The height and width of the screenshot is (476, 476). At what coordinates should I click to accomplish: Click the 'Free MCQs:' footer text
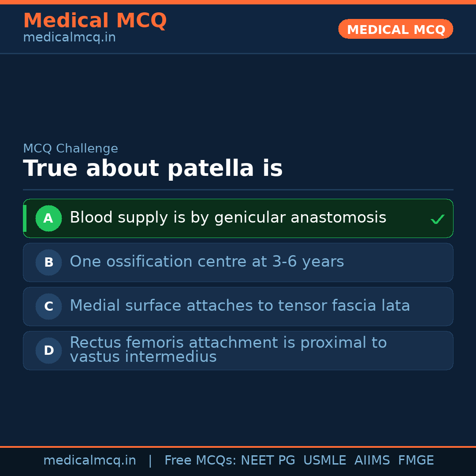(201, 461)
